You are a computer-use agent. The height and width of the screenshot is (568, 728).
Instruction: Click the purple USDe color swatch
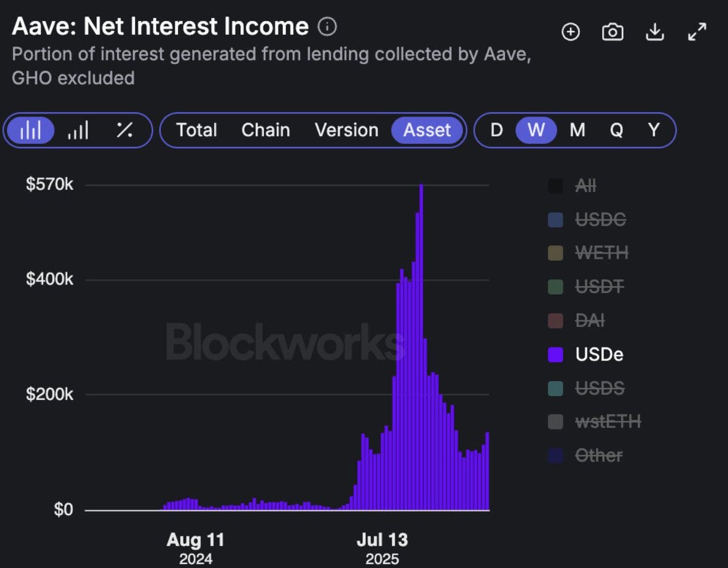coord(555,354)
